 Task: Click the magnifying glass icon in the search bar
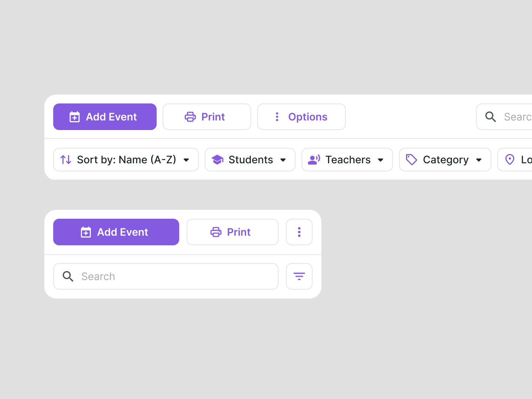[491, 117]
